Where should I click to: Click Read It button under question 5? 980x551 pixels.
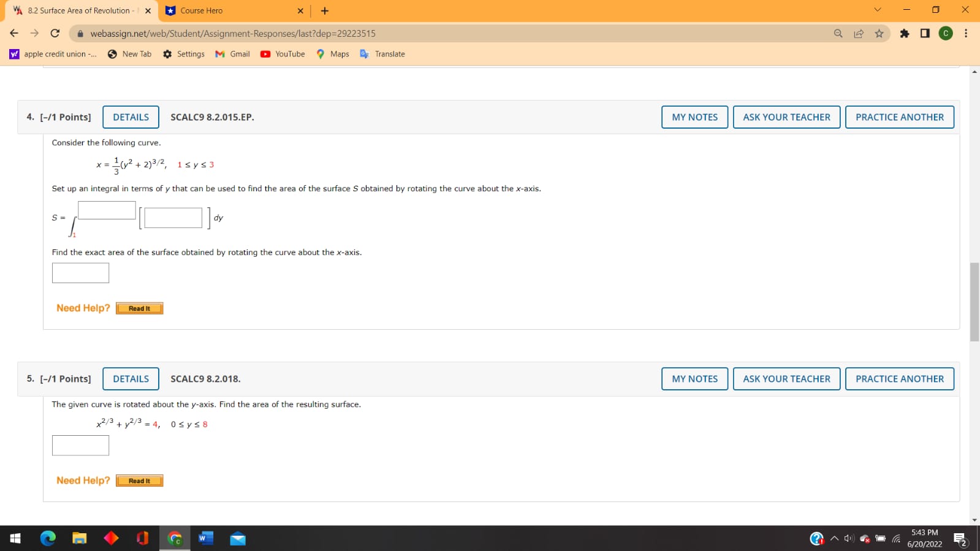(139, 481)
